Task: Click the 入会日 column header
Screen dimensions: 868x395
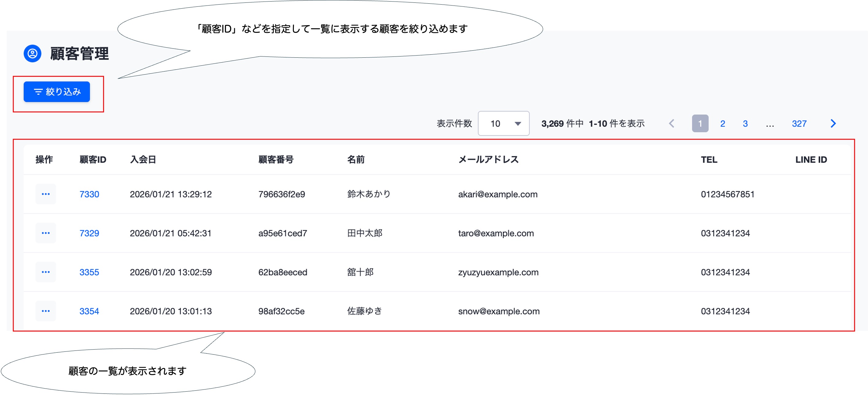Action: pos(143,160)
